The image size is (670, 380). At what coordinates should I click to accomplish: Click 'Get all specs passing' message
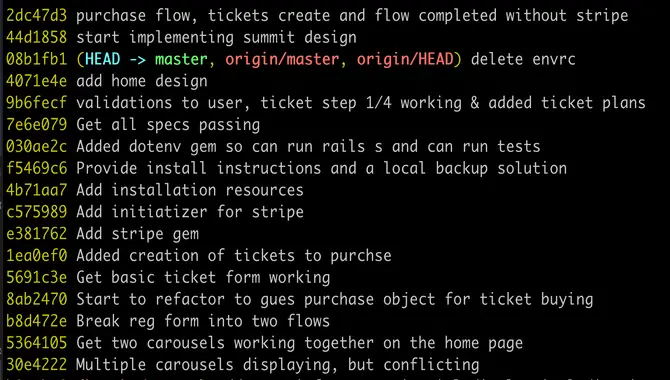pos(168,124)
